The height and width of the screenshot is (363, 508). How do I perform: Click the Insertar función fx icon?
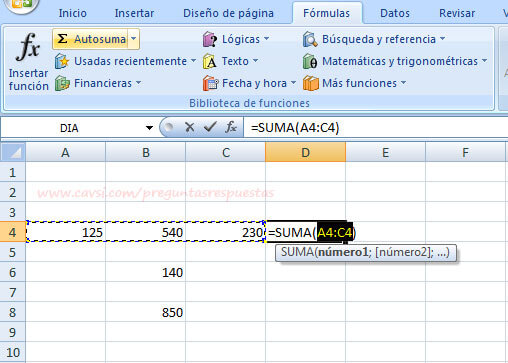[x=28, y=47]
